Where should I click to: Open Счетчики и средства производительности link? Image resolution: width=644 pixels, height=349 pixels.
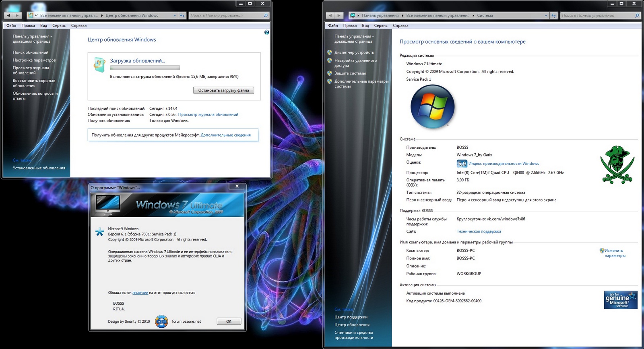pos(354,335)
